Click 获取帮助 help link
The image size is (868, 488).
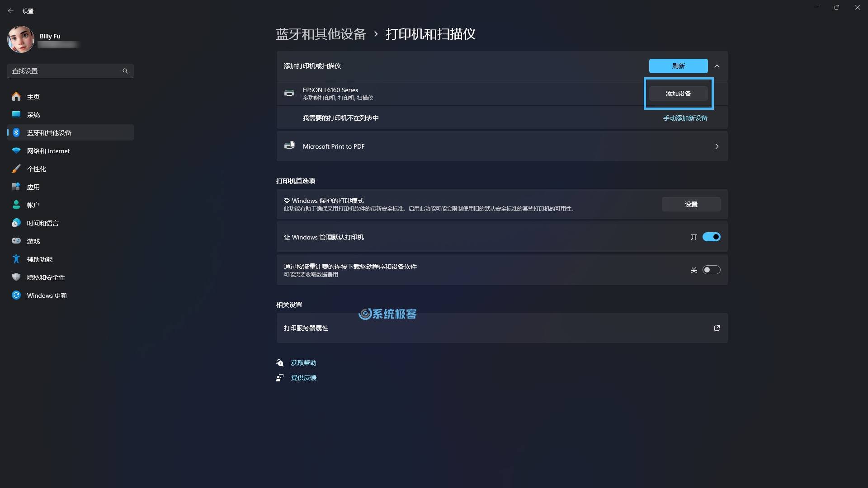[x=303, y=362]
